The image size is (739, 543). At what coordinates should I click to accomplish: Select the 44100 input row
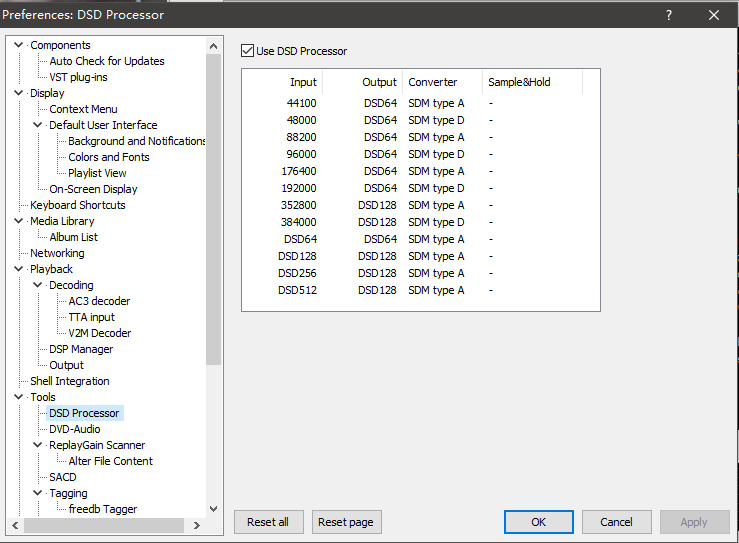tap(302, 103)
